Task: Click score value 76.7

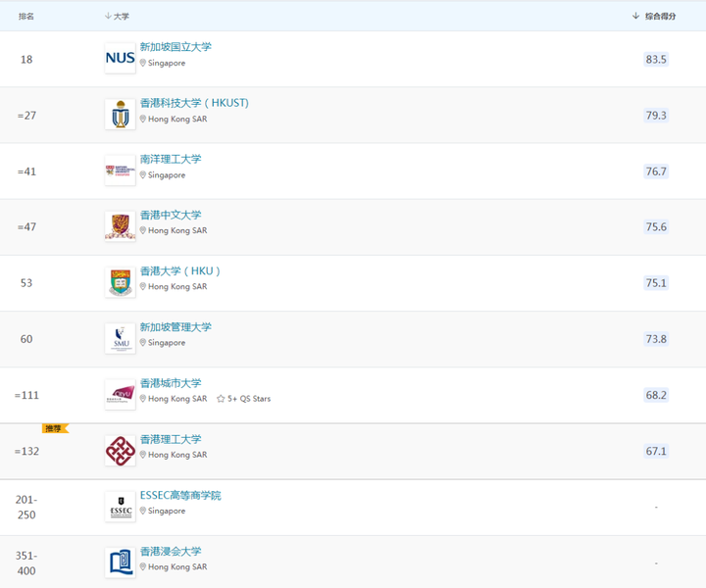Action: click(x=656, y=171)
